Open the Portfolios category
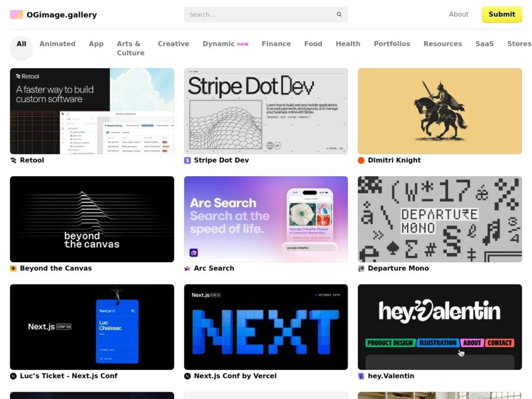 [392, 44]
